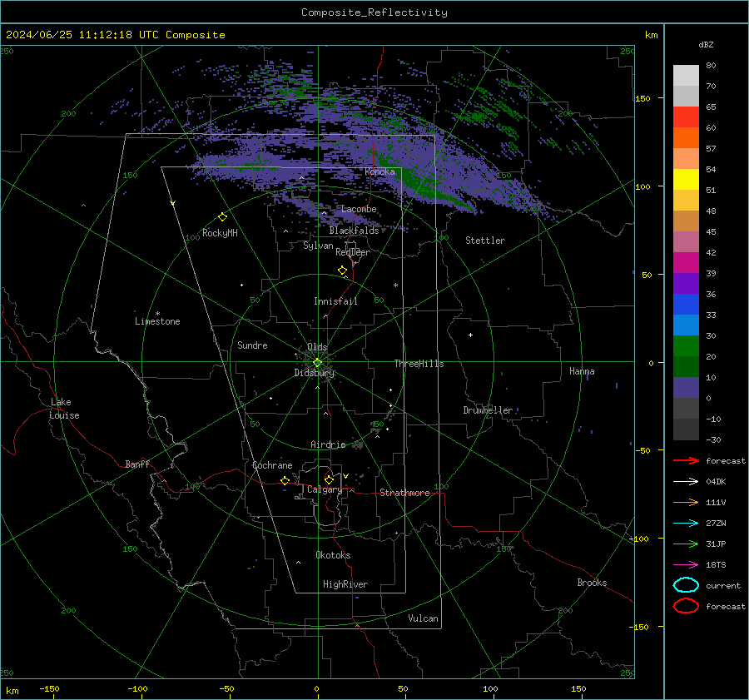Click the Sylvan label
Image resolution: width=749 pixels, height=700 pixels.
(x=318, y=246)
